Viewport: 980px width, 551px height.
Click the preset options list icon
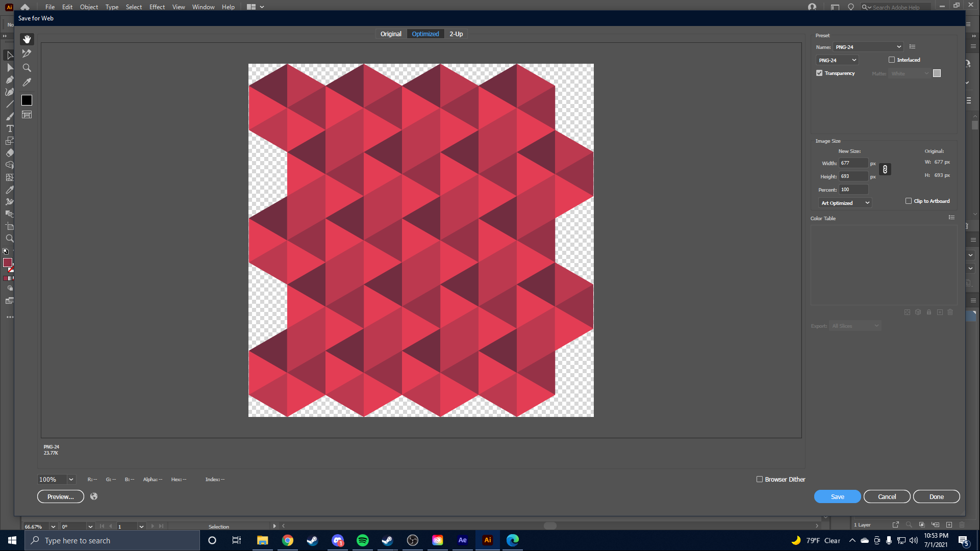[x=912, y=46]
